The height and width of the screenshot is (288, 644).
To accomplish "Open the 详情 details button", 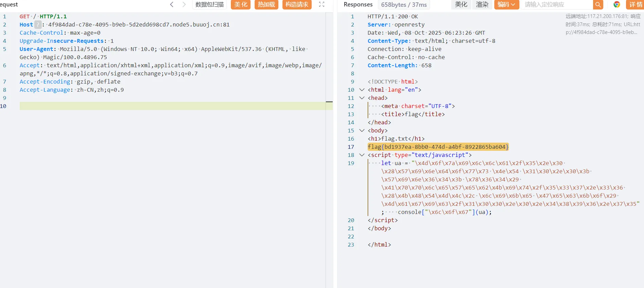I will click(636, 5).
